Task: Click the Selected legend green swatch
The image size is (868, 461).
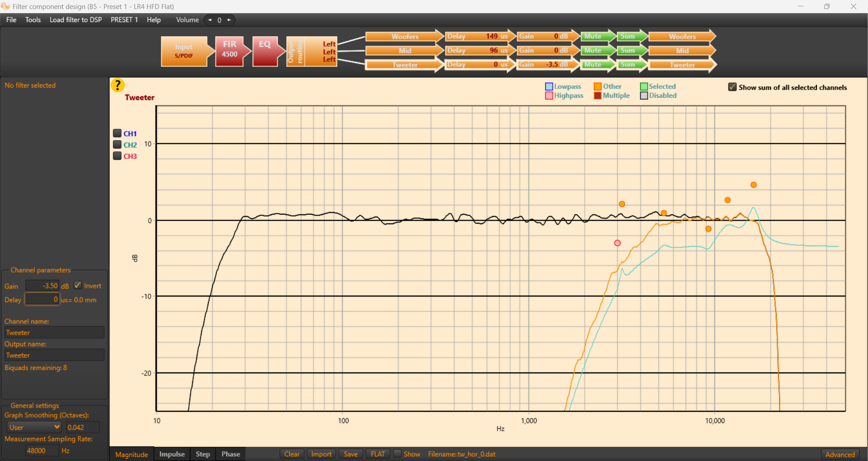Action: 644,86
